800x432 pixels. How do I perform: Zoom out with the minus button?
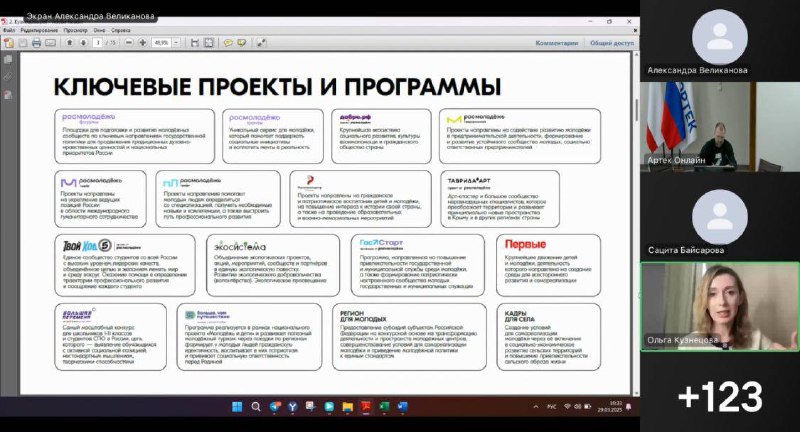(129, 43)
